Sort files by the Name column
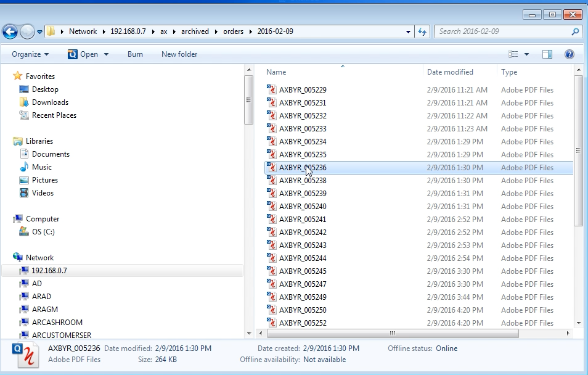Screen dimensions: 588x375 pos(277,72)
